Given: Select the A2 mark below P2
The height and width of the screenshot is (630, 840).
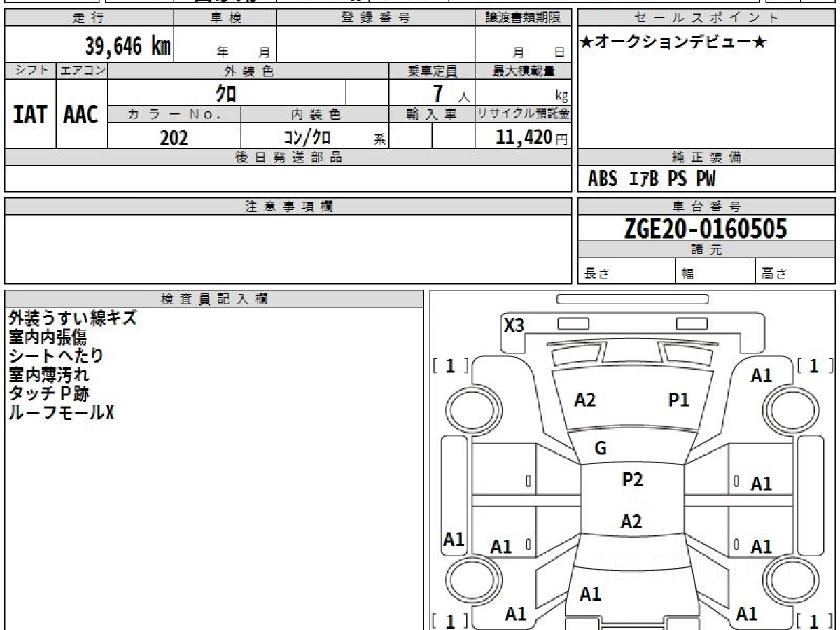Looking at the screenshot, I should 631,521.
